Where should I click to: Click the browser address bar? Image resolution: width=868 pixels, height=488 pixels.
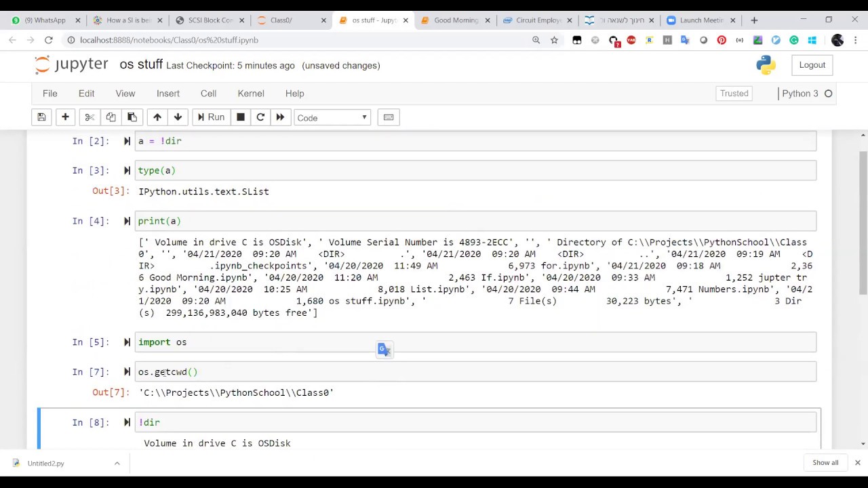click(x=298, y=40)
